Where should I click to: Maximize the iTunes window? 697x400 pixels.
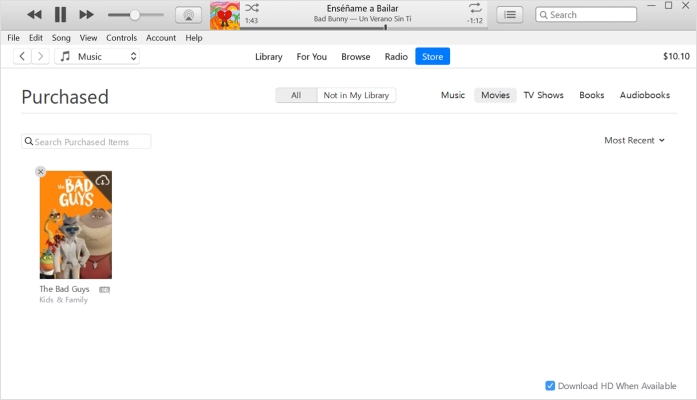[x=668, y=6]
